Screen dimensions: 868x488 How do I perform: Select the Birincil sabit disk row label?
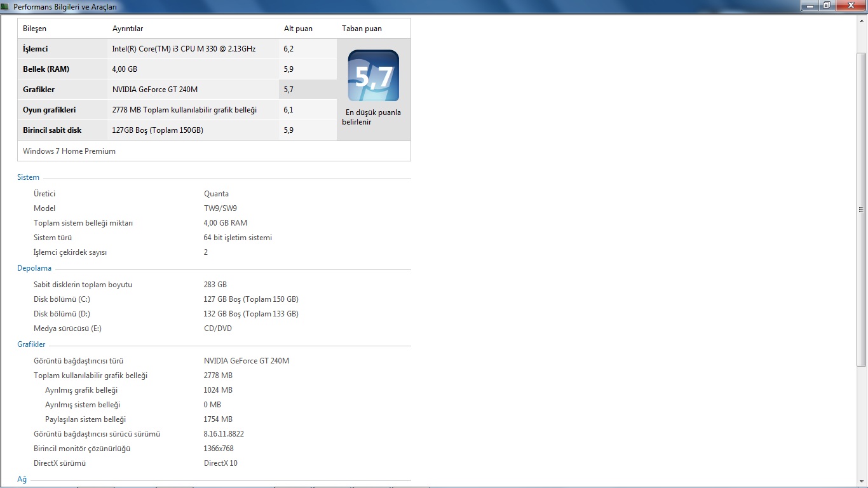(52, 130)
